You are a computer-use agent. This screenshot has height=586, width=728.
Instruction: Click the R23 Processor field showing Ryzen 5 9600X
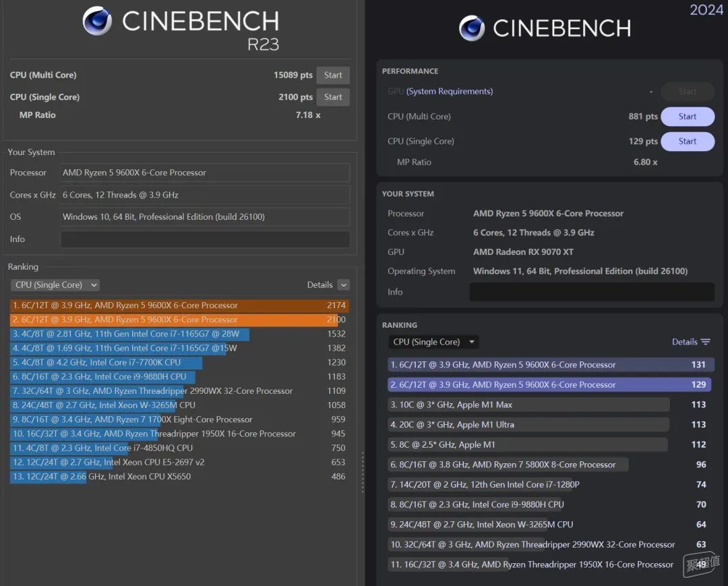(x=205, y=173)
